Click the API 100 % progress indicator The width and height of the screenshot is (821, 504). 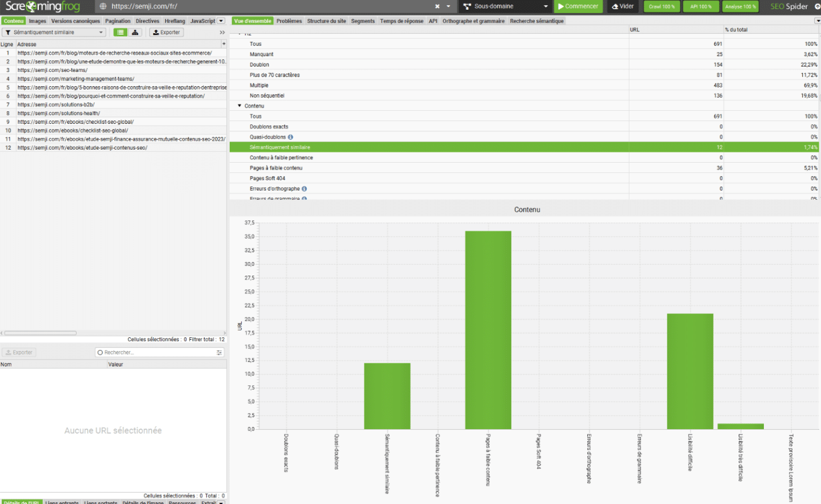click(700, 6)
